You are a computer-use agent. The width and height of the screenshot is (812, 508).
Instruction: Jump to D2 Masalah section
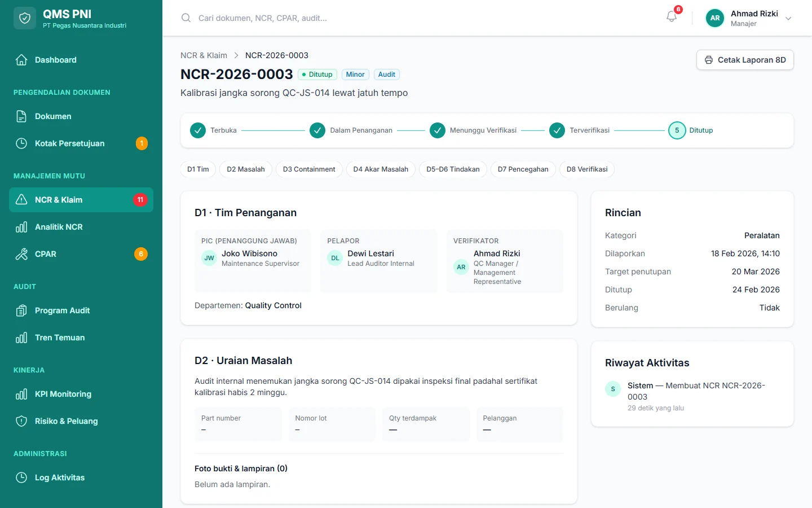(x=246, y=169)
